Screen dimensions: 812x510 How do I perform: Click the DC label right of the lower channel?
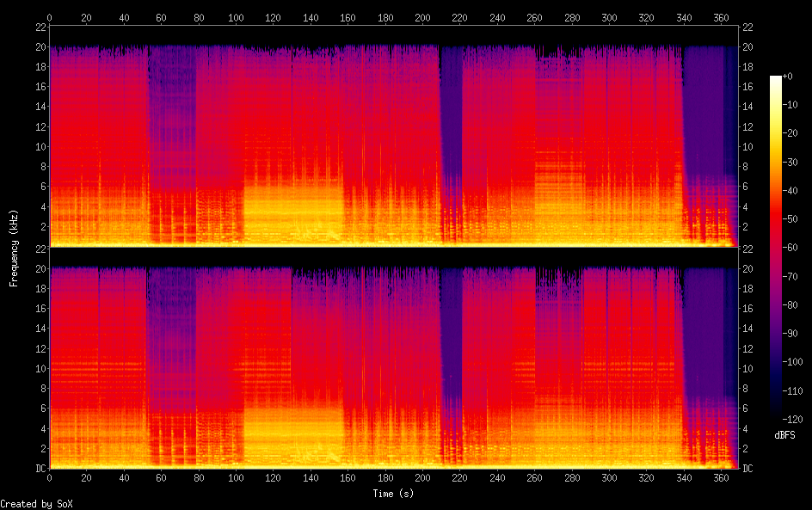(747, 469)
